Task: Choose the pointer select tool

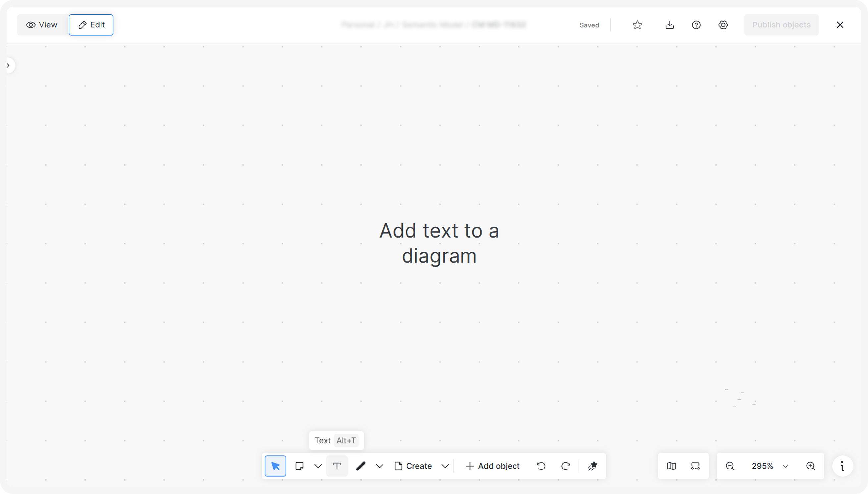Action: point(275,466)
